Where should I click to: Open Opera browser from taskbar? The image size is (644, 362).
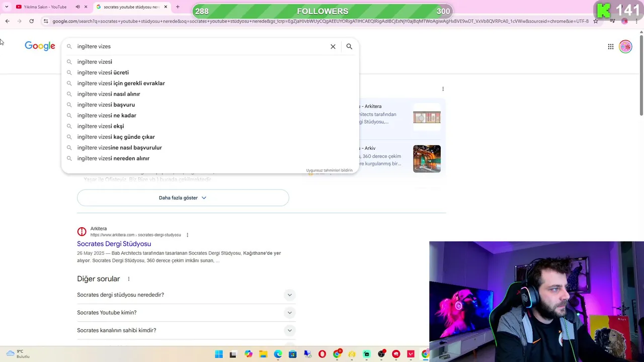tap(322, 354)
